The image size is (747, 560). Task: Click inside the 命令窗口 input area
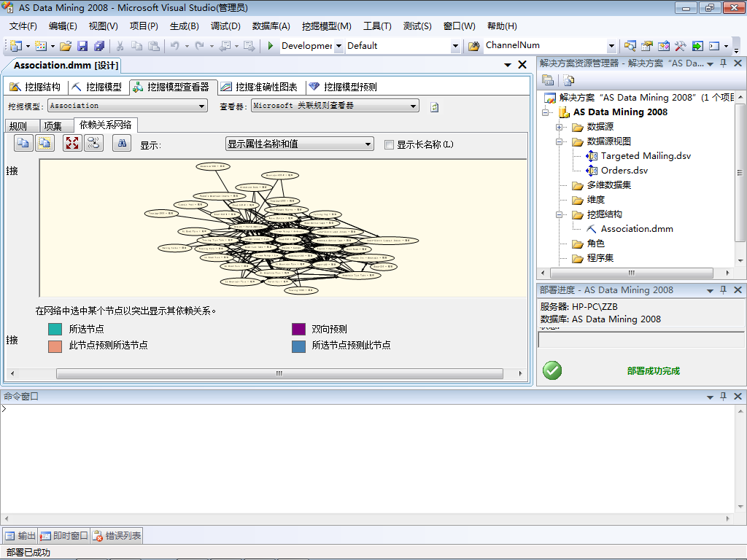pyautogui.click(x=367, y=458)
